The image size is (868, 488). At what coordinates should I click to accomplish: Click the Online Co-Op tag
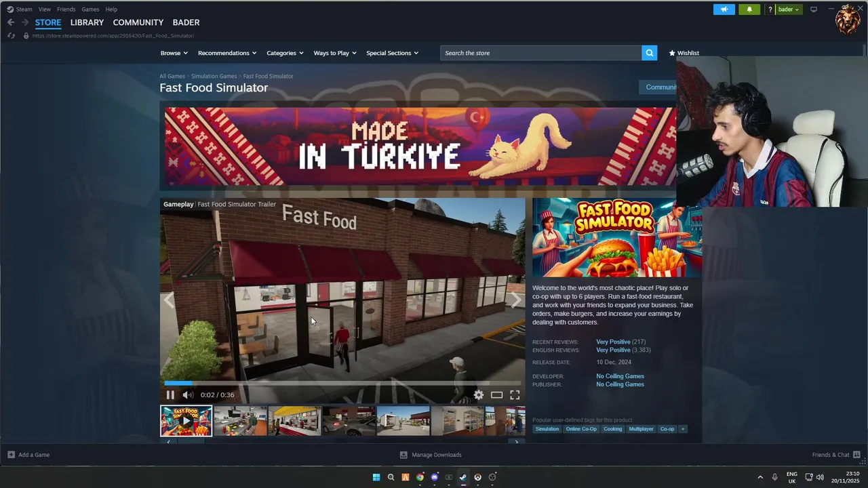tap(581, 429)
